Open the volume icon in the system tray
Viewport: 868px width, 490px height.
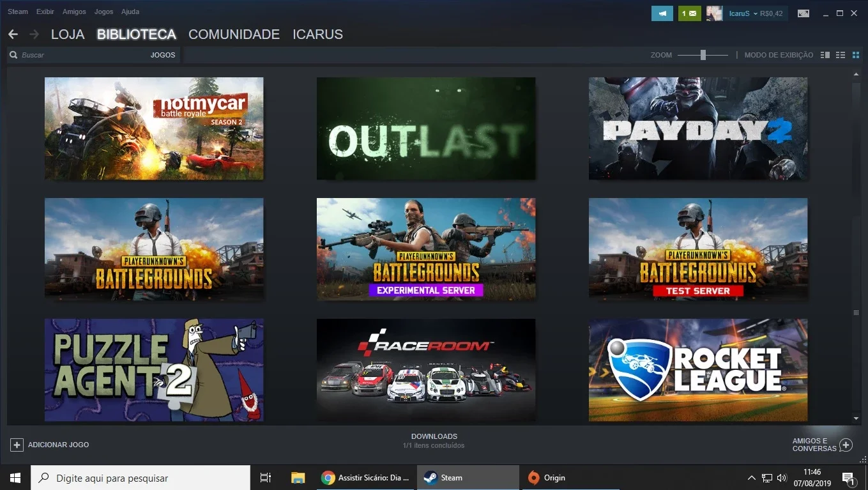pyautogui.click(x=782, y=478)
